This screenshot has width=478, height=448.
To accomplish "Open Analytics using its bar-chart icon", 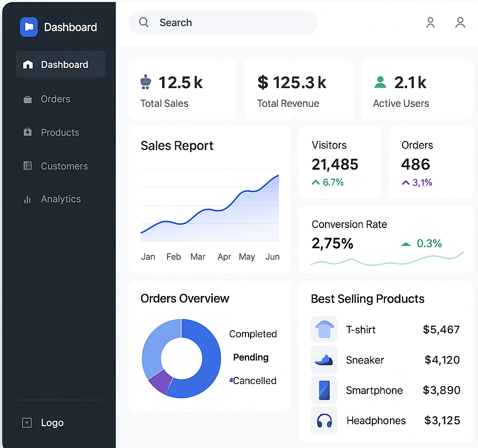I will coord(28,199).
